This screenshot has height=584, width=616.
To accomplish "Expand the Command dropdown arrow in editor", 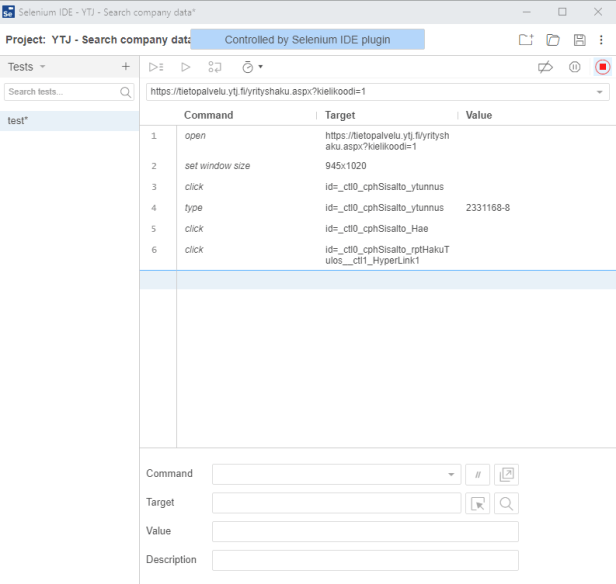I will click(451, 474).
